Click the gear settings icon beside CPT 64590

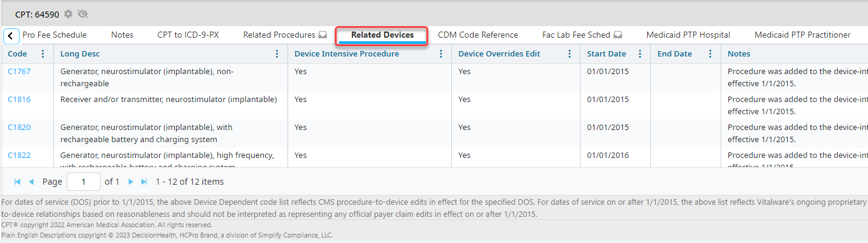pyautogui.click(x=68, y=14)
